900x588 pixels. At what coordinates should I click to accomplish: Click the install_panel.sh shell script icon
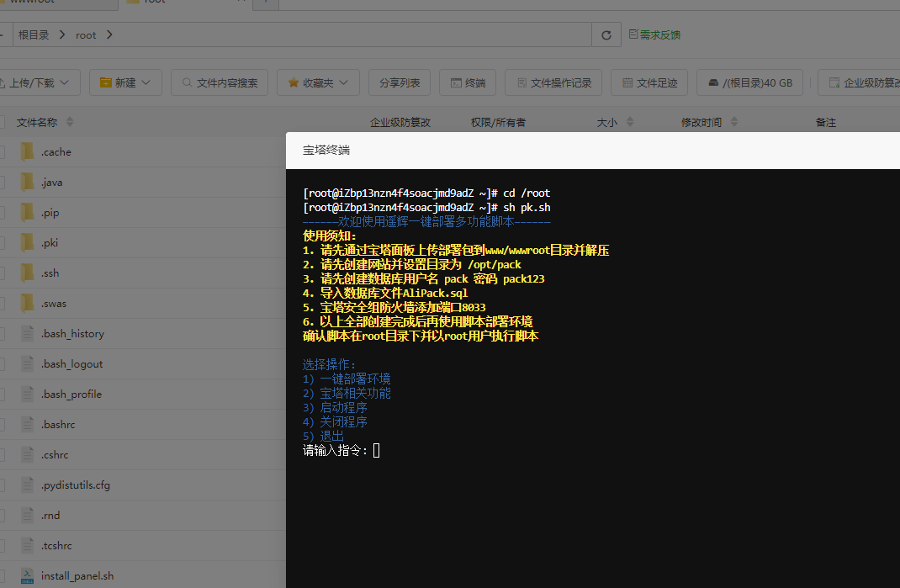(27, 576)
